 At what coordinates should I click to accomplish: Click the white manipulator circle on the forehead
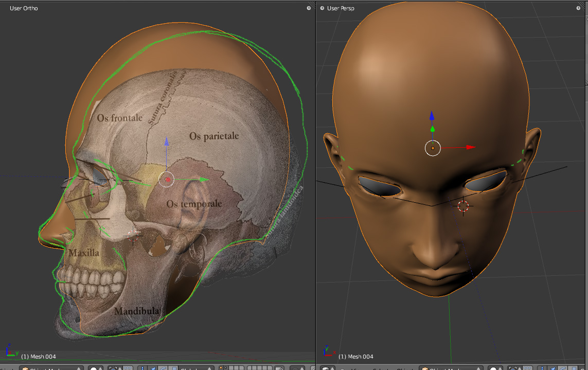pos(433,148)
